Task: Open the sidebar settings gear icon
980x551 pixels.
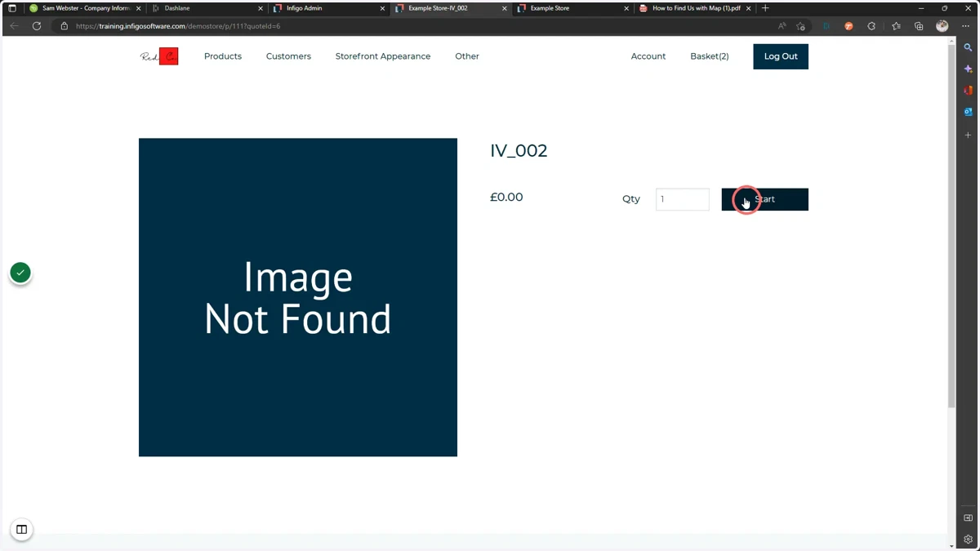Action: pyautogui.click(x=969, y=539)
